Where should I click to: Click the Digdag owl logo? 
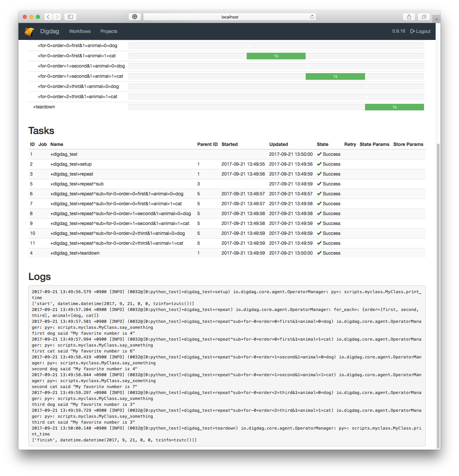point(29,31)
